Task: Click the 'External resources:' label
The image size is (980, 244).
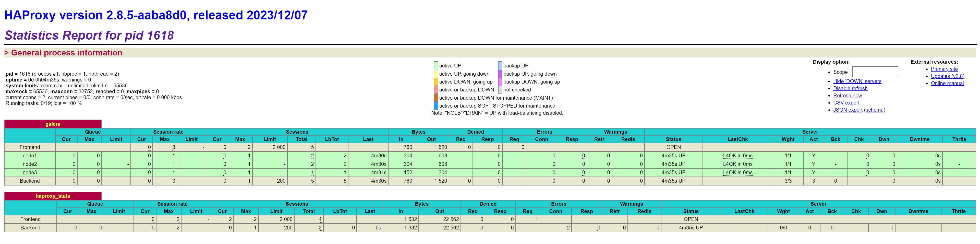Action: point(934,62)
